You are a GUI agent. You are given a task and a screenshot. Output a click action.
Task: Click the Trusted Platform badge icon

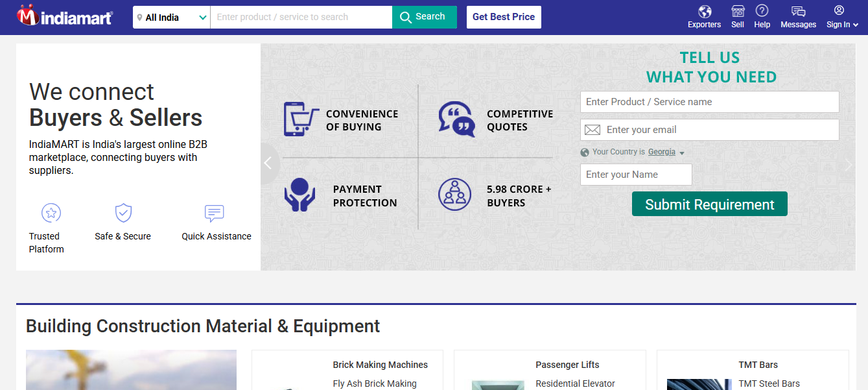click(50, 213)
